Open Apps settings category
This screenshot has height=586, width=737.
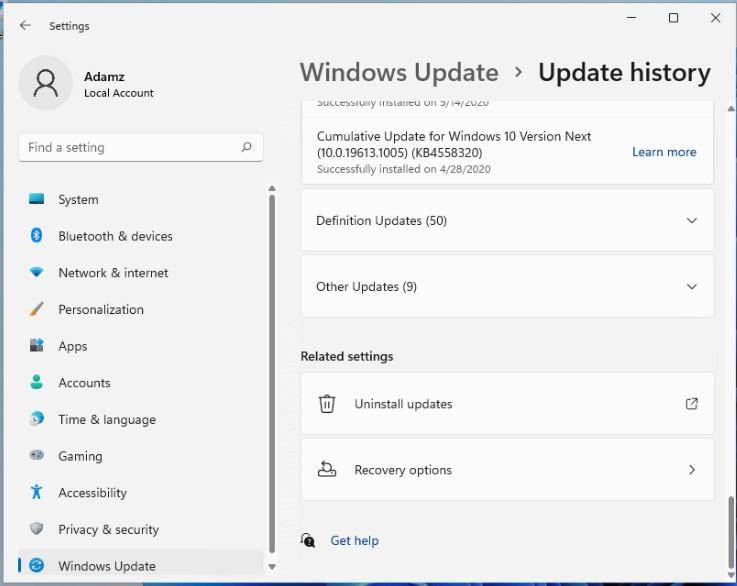tap(141, 346)
